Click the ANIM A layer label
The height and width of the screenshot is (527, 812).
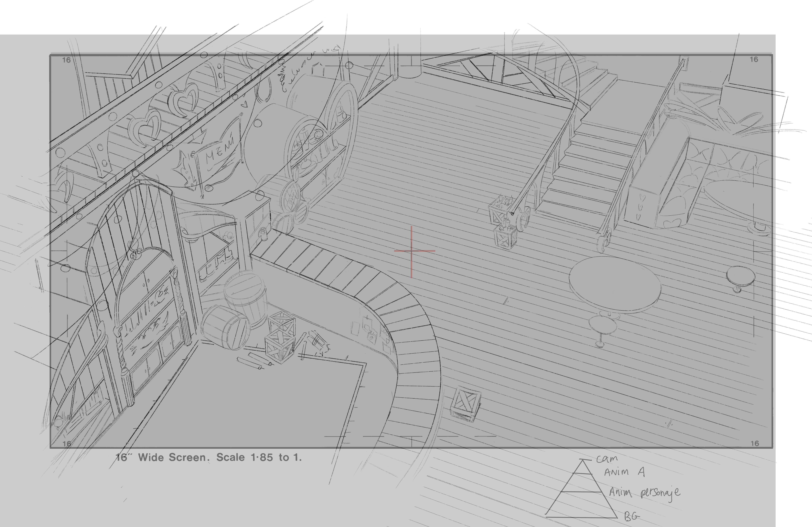coord(624,472)
